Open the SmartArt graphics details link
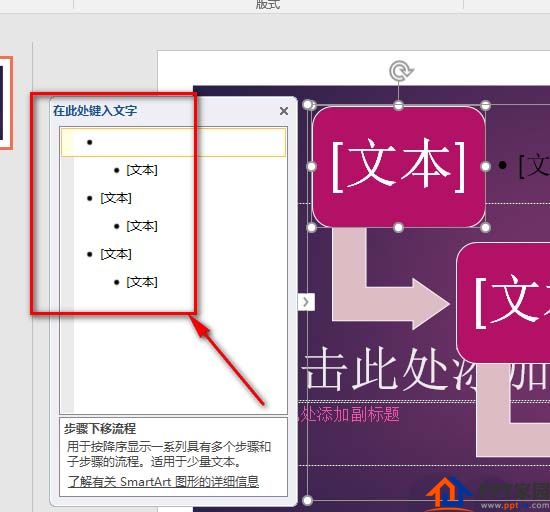Viewport: 550px width, 512px height. tap(163, 481)
